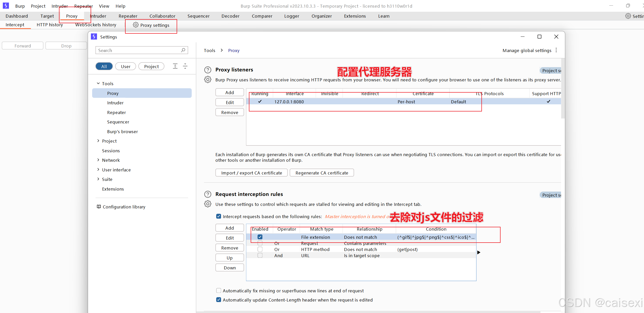
Task: Collapse the Tools tree section
Action: 98,83
